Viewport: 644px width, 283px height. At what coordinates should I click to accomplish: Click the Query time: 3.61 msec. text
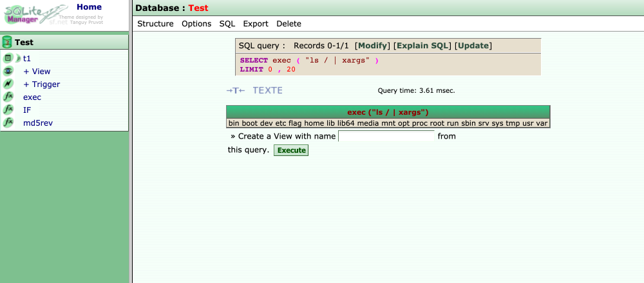coord(416,90)
